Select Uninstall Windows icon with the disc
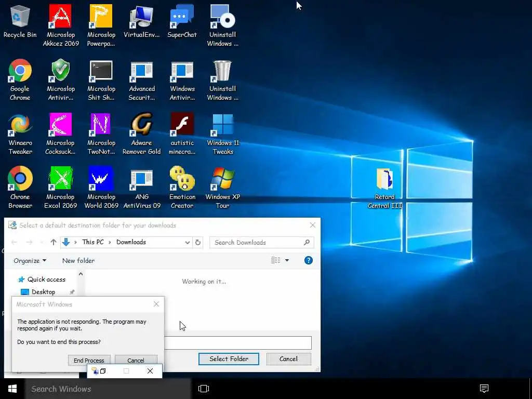 (x=222, y=25)
